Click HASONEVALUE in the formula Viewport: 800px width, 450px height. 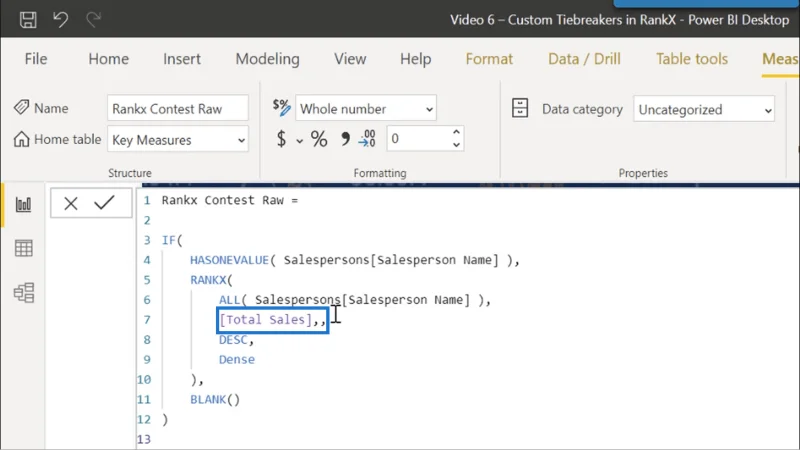[230, 260]
